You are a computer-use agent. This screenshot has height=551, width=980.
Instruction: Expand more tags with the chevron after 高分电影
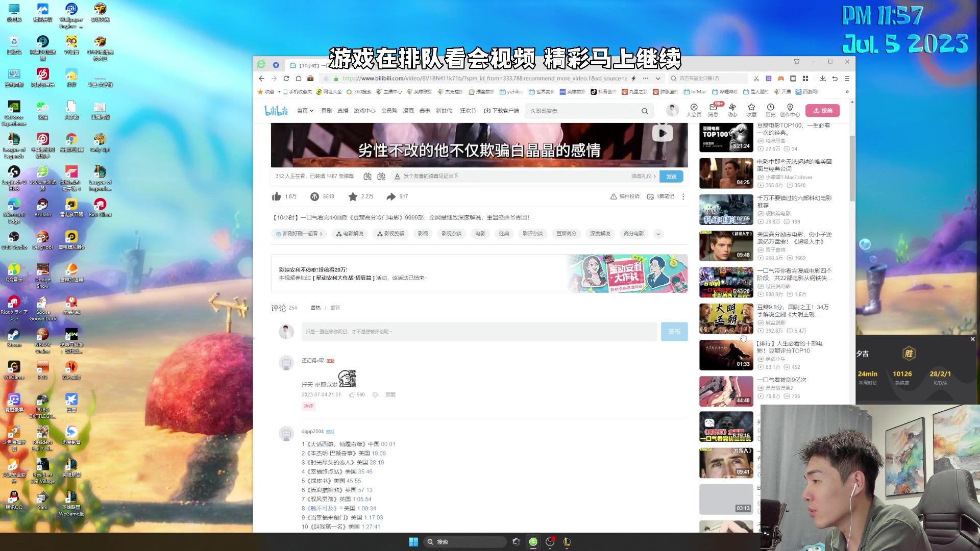658,234
